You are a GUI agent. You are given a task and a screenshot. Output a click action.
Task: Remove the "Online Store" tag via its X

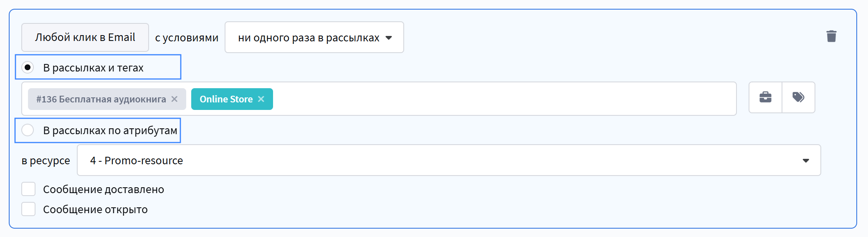261,99
